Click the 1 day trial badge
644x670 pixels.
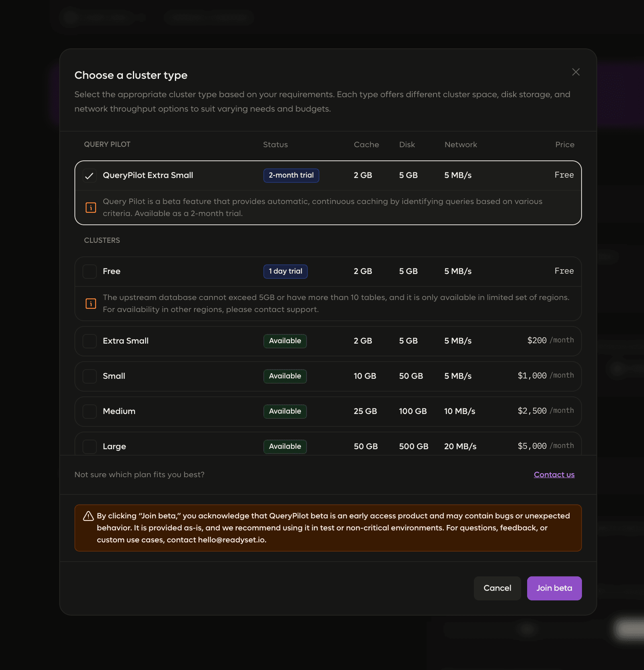tap(285, 271)
